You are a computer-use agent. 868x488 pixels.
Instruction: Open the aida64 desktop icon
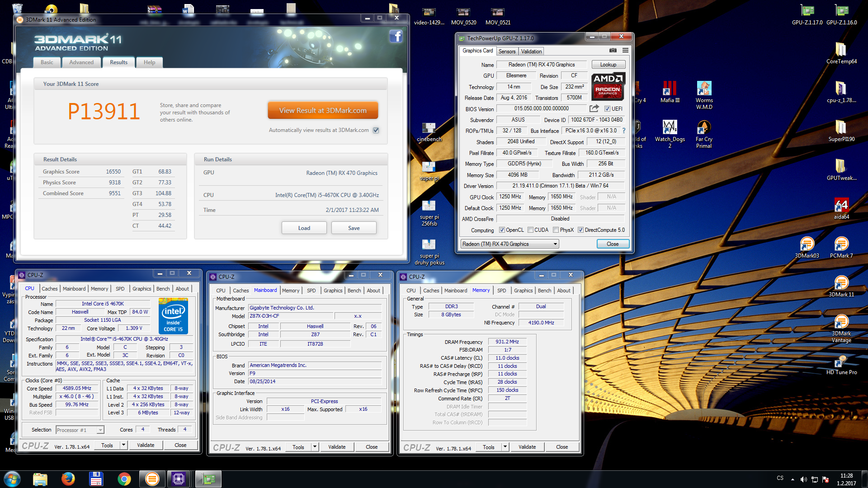click(x=841, y=209)
